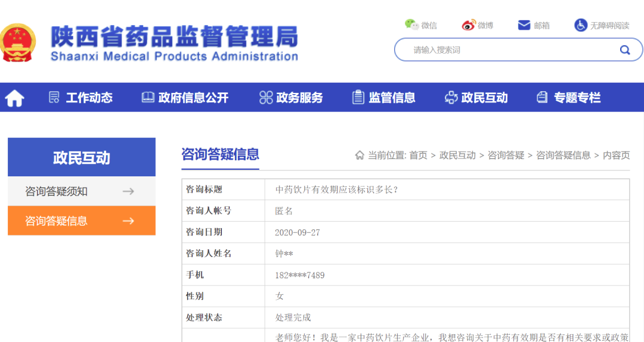The image size is (644, 342).
Task: Open 政务服务 menu
Action: (299, 98)
